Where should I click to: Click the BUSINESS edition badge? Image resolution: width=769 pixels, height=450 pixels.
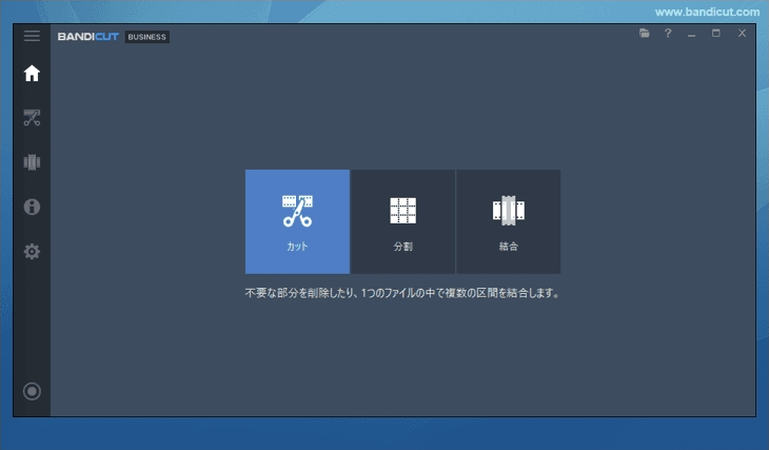(147, 37)
